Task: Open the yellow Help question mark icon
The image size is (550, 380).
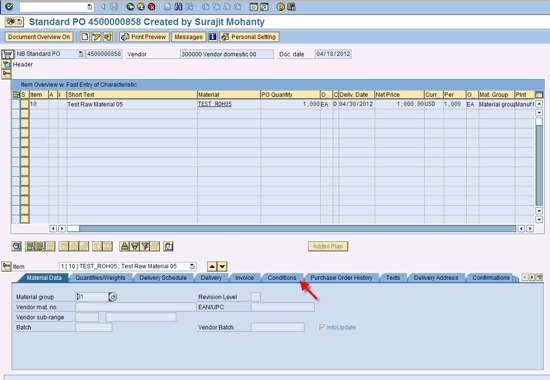Action: tap(281, 6)
